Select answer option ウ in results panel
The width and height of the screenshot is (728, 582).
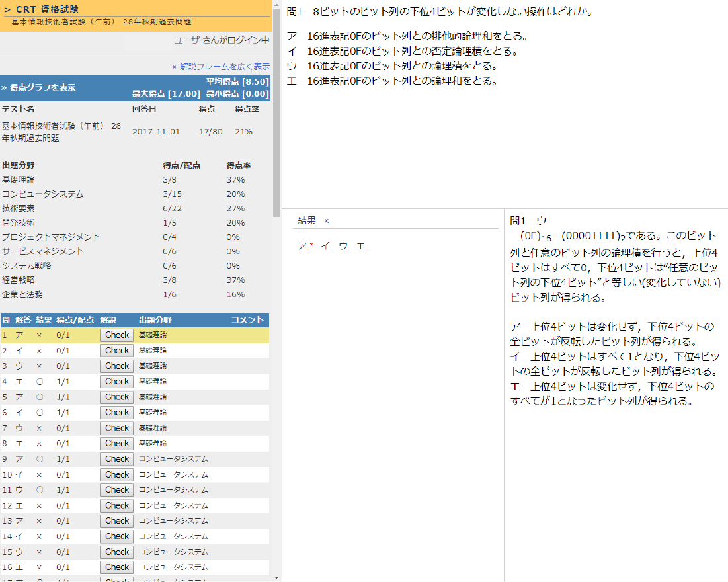(343, 246)
